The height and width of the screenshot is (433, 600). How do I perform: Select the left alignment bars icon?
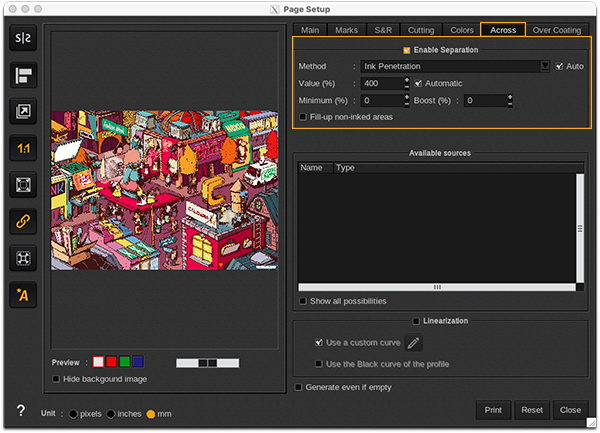(x=23, y=75)
